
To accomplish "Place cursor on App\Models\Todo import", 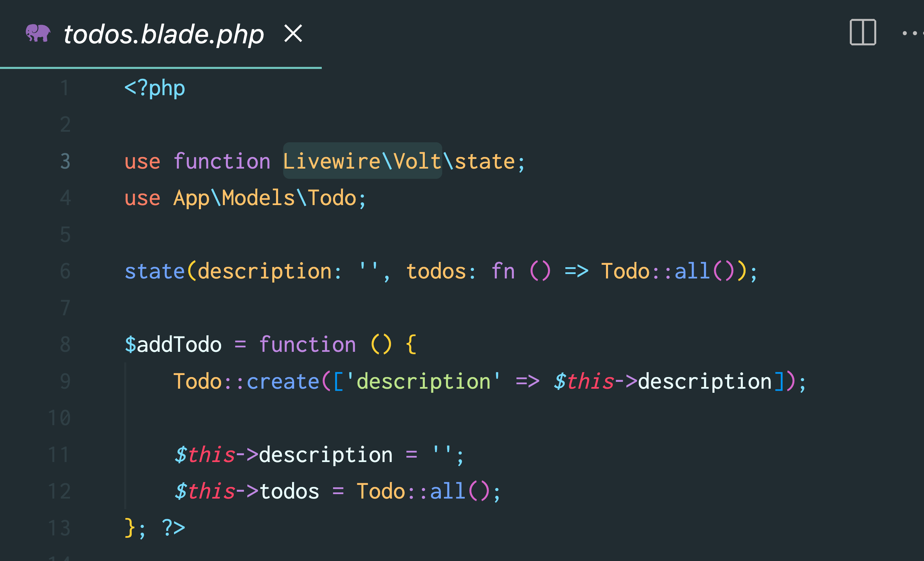I will pos(264,198).
